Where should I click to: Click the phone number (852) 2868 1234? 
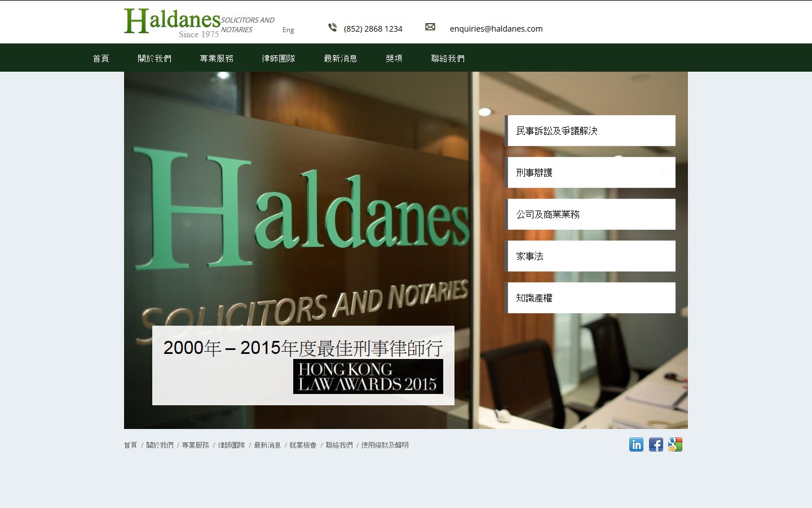click(373, 29)
